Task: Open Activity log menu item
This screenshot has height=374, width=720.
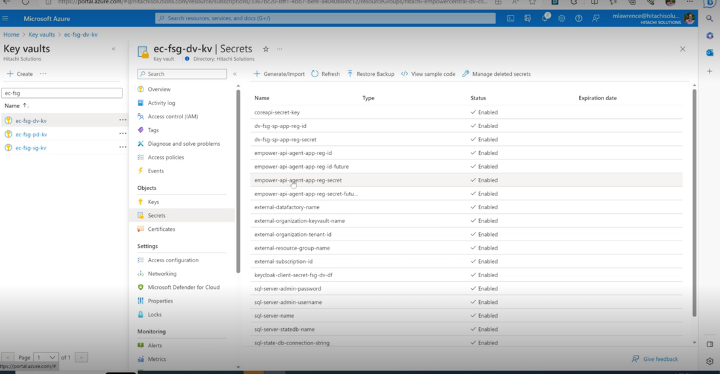Action: (x=161, y=103)
